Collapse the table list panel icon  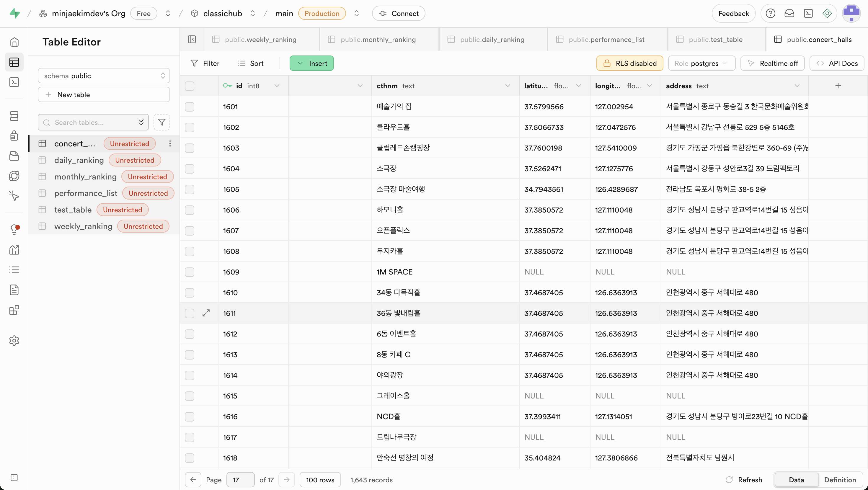coord(192,40)
